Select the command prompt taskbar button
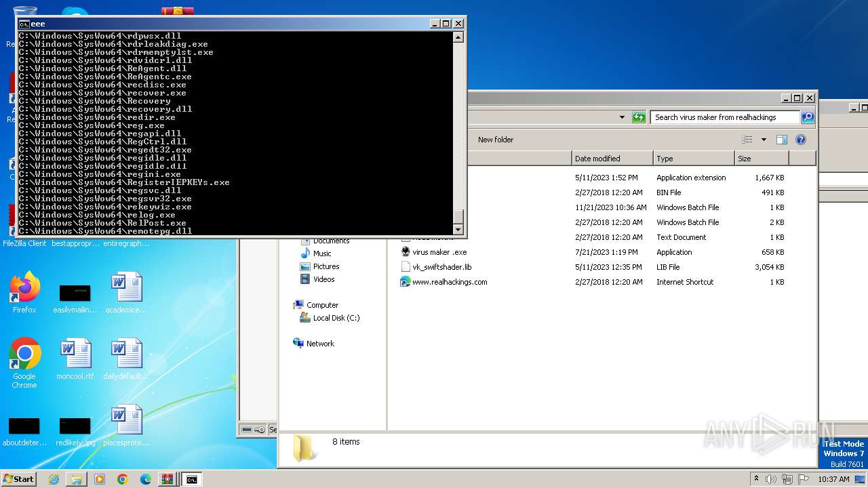 (x=192, y=479)
